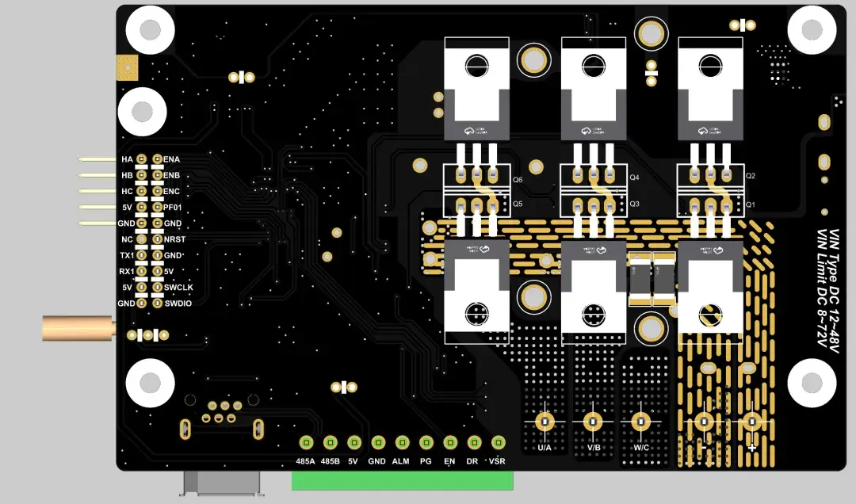This screenshot has width=856, height=504.
Task: Select the solder pad above the W/C label
Action: 641,422
